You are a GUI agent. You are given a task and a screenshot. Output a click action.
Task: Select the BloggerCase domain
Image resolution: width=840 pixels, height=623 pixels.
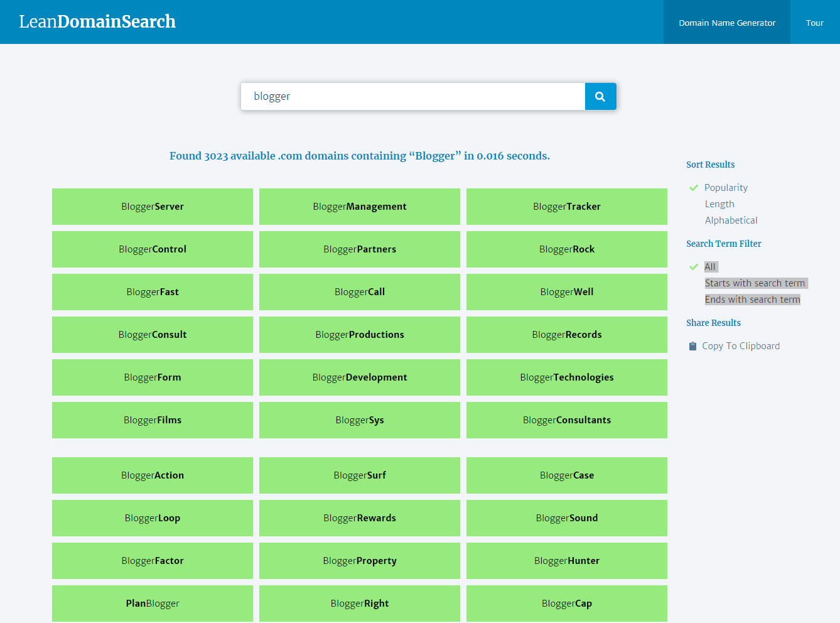567,475
